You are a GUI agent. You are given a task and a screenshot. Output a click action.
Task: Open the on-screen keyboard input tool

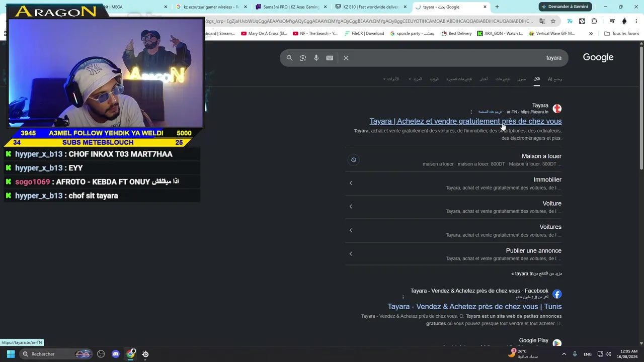pyautogui.click(x=330, y=58)
